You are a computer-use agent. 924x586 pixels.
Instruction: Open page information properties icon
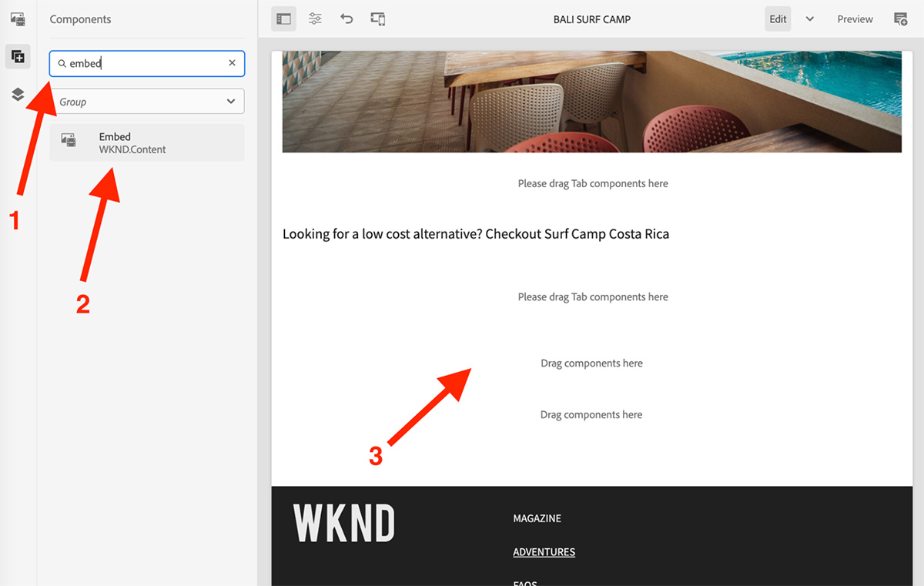pos(315,19)
